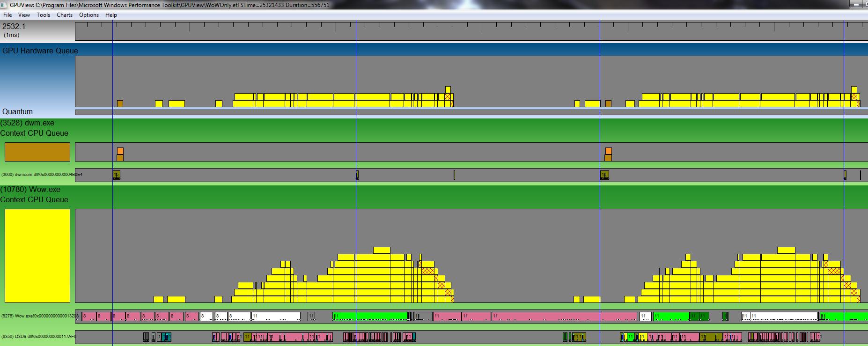The image size is (868, 346).
Task: Open the File menu
Action: (x=7, y=15)
